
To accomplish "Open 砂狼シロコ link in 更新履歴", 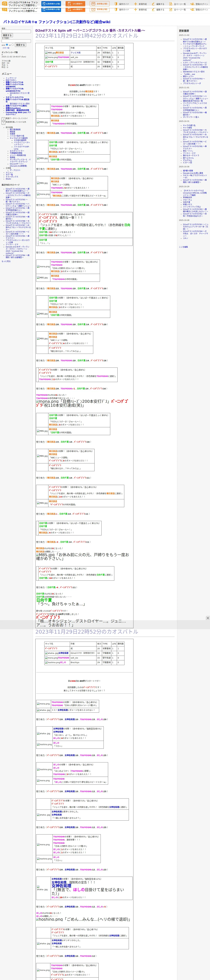I will (188, 204).
